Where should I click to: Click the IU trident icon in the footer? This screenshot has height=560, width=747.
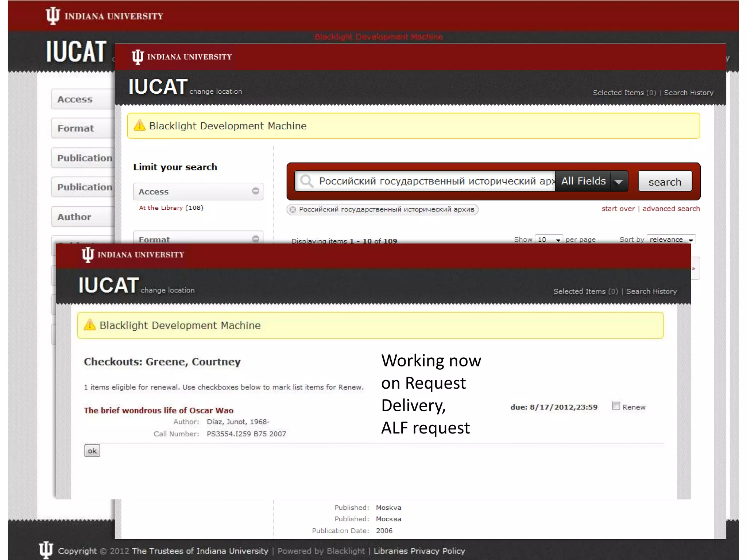(46, 550)
